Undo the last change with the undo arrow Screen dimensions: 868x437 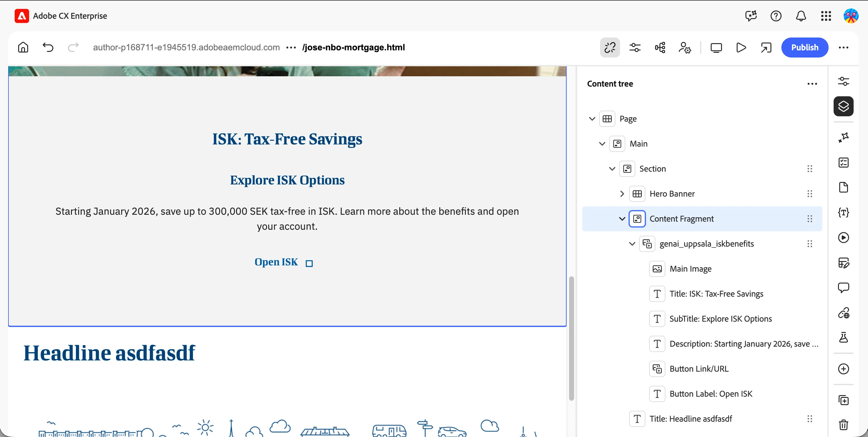(48, 48)
